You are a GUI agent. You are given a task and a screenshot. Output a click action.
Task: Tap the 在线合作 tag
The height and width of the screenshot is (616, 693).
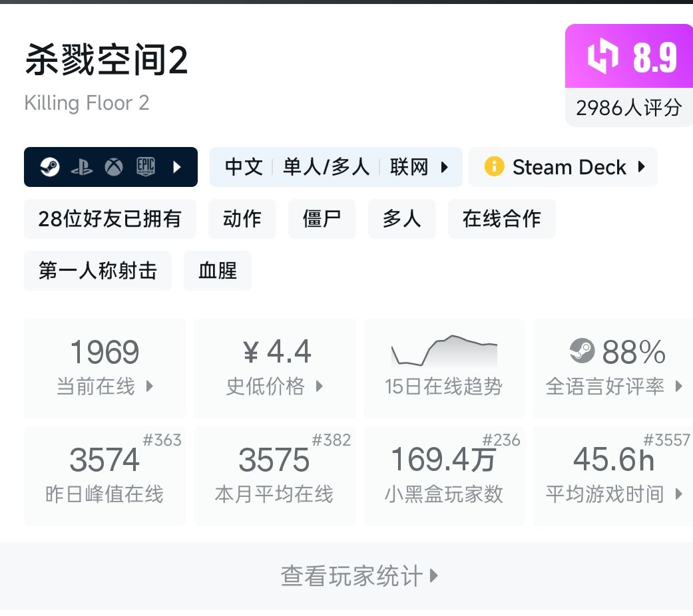tap(501, 219)
